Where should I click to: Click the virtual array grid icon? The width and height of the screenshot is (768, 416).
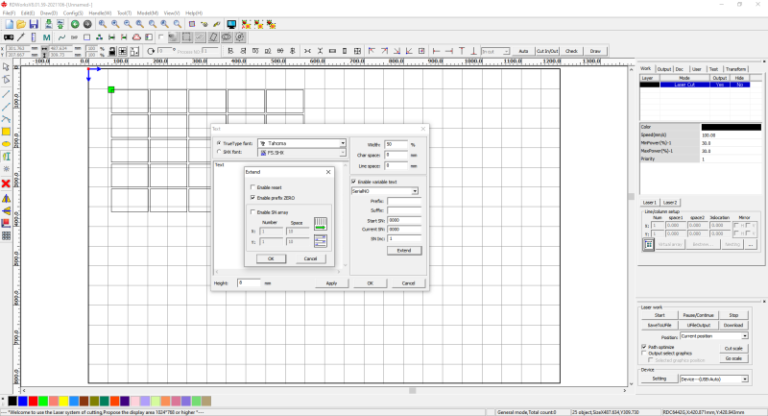(x=648, y=244)
